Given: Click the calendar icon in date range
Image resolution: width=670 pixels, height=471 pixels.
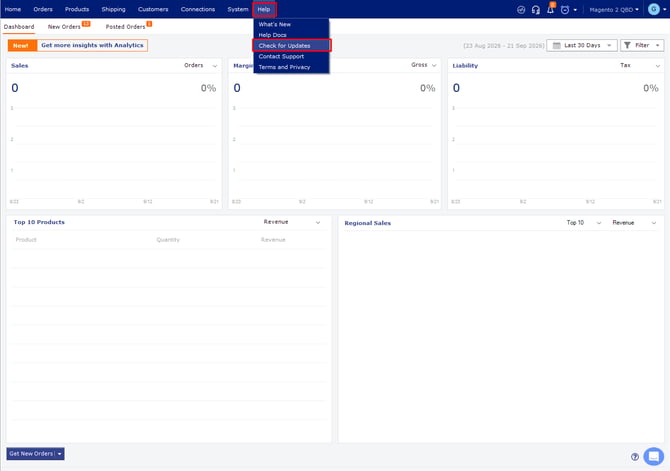Looking at the screenshot, I should 557,45.
